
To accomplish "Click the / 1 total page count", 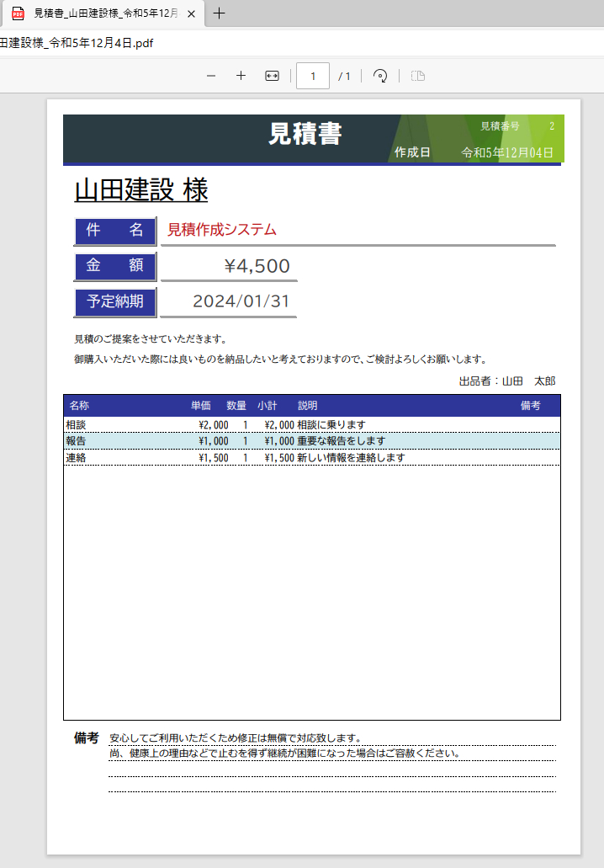I will 344,77.
